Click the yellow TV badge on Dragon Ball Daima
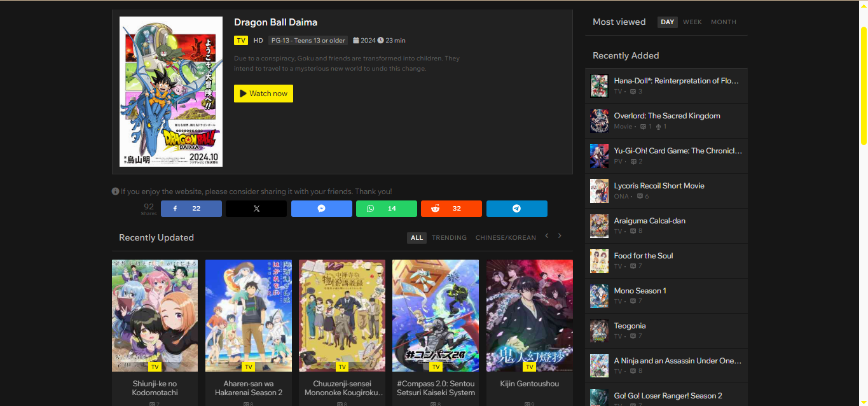Screen dimensions: 868x406 click(241, 40)
